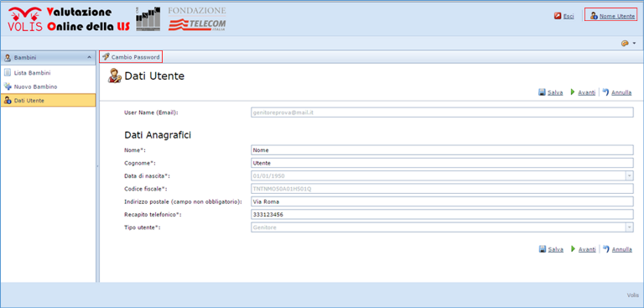Click the top Avanti green arrow icon

pyautogui.click(x=572, y=92)
